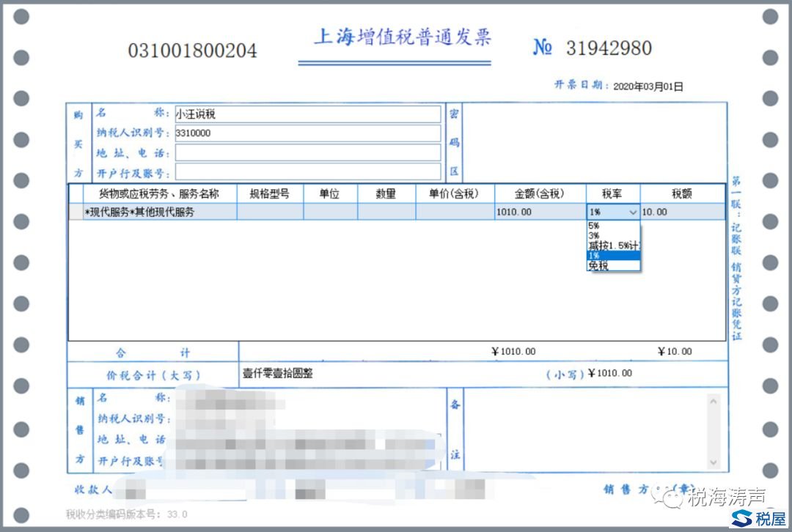Click the 金额(含税) column header

540,194
